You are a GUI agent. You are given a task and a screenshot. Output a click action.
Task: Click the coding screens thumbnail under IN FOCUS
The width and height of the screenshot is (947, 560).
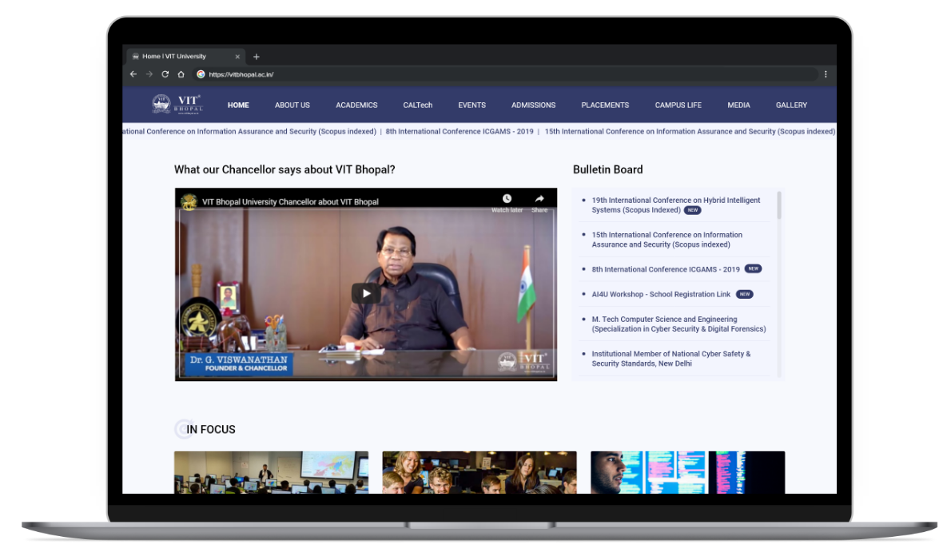[688, 472]
